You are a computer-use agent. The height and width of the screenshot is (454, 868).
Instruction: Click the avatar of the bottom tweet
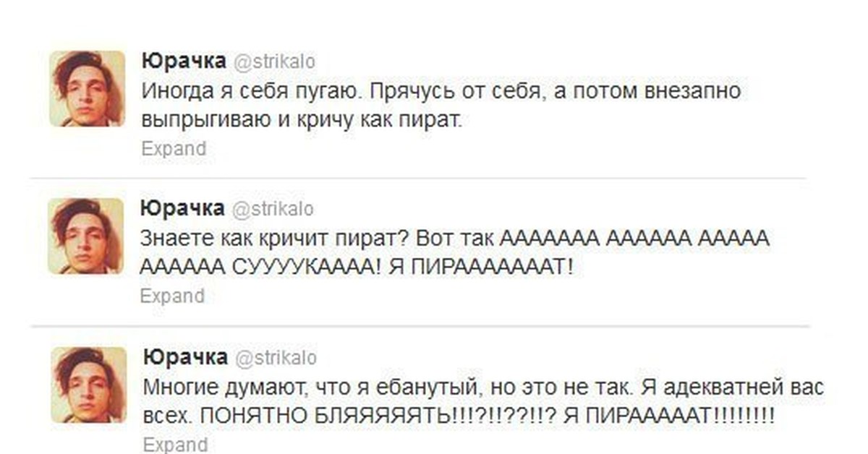(89, 385)
